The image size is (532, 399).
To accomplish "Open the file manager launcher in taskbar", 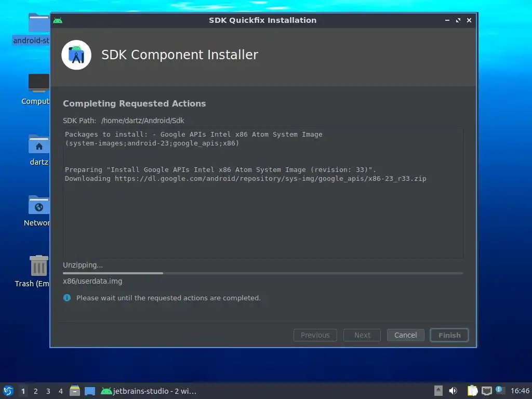I will click(x=75, y=391).
